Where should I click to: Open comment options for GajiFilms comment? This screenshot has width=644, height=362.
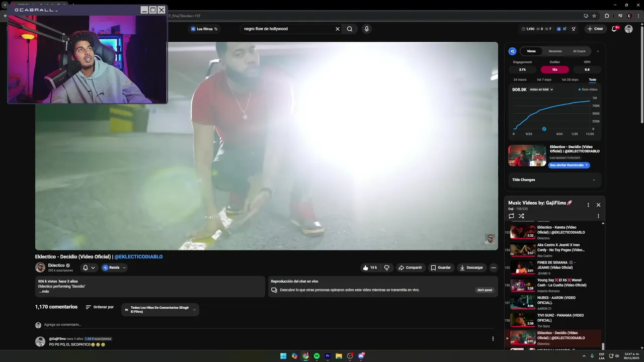tap(493, 339)
